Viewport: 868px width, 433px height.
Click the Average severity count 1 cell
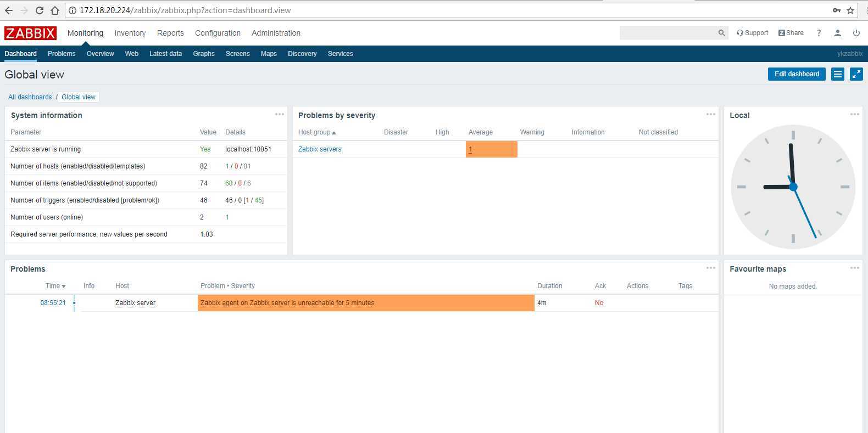pos(491,149)
